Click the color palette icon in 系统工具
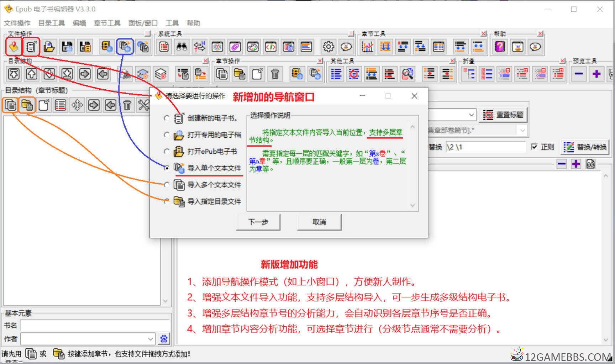This screenshot has width=615, height=364. (253, 47)
